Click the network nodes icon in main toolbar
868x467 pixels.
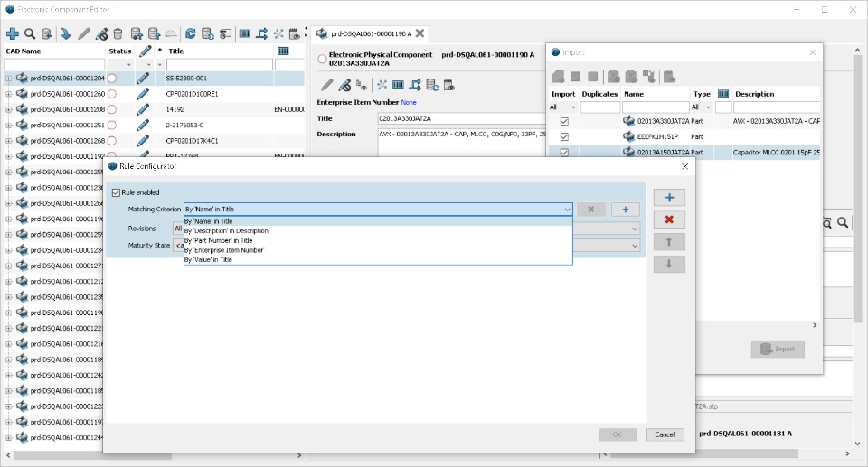pos(278,33)
